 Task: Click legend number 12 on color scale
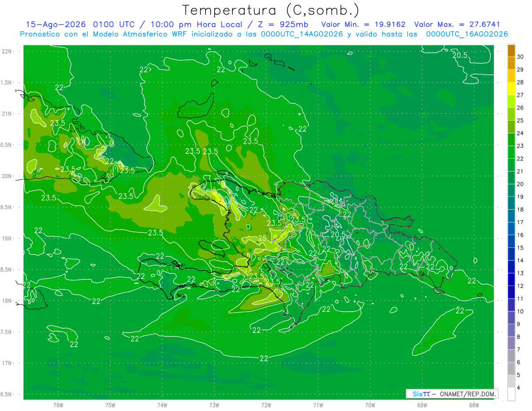click(x=520, y=286)
